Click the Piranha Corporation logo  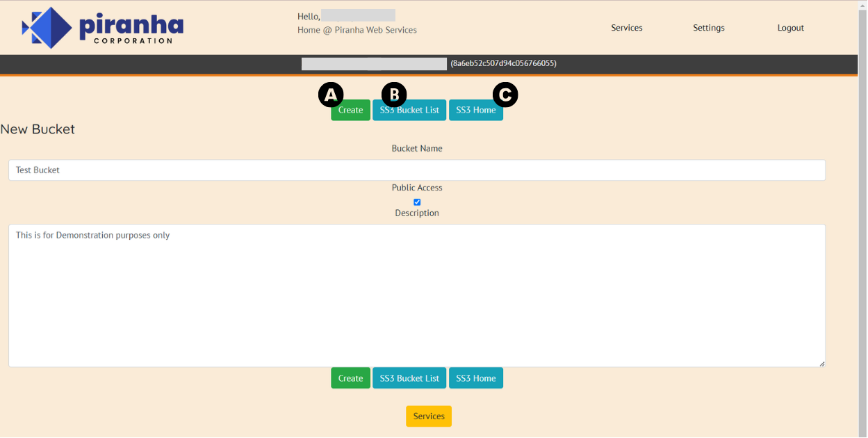103,29
